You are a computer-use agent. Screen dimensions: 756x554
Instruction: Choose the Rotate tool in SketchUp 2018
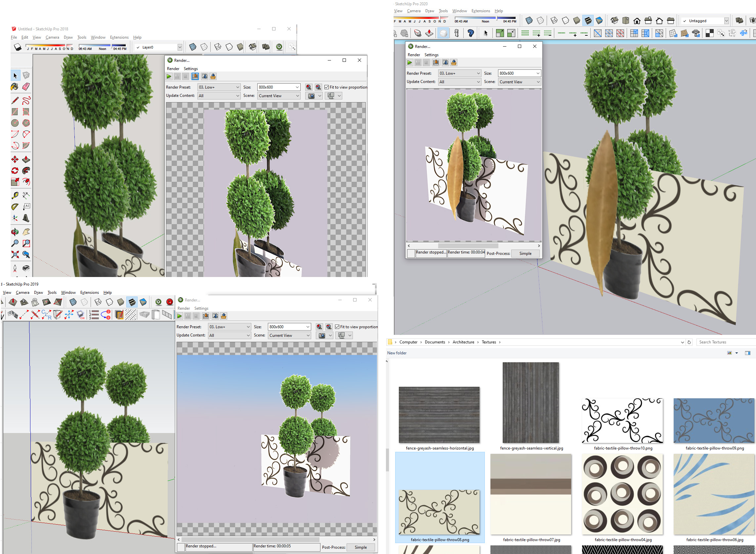pyautogui.click(x=15, y=171)
